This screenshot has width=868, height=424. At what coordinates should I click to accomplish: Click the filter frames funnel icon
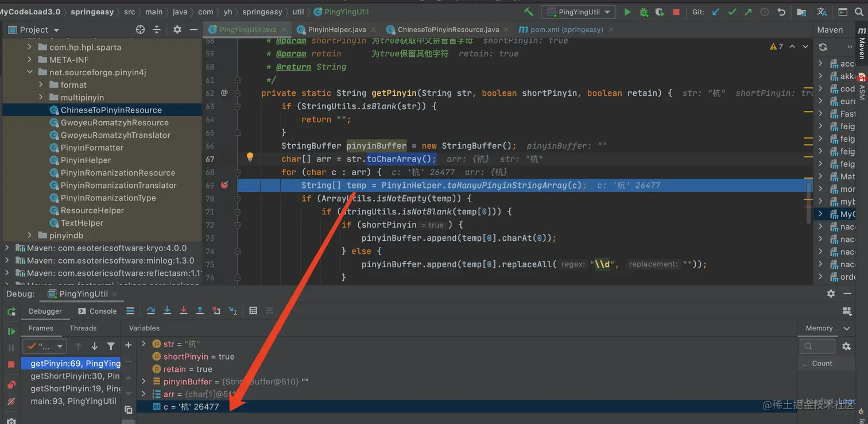point(111,346)
